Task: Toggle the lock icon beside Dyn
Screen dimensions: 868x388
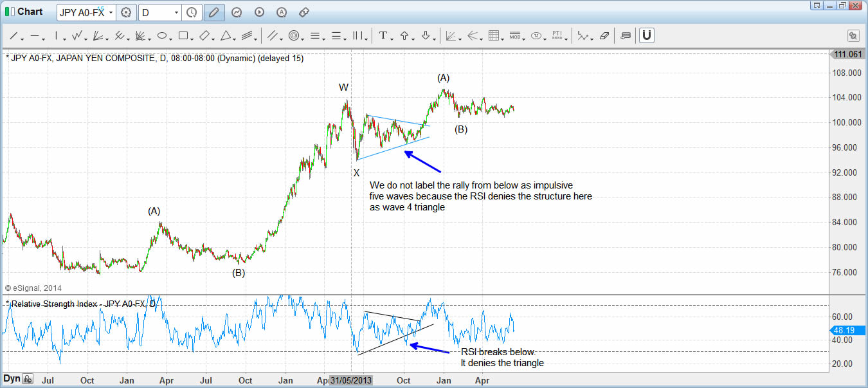Action: point(28,380)
